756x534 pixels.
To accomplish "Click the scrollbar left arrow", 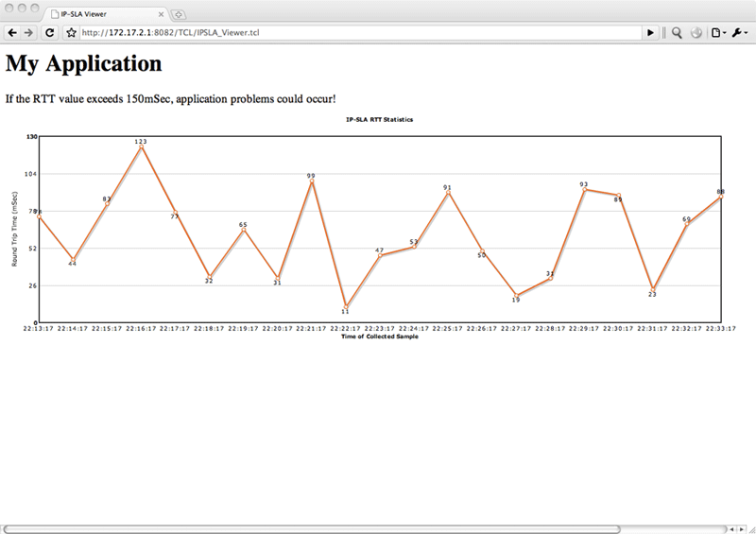I will tap(732, 529).
